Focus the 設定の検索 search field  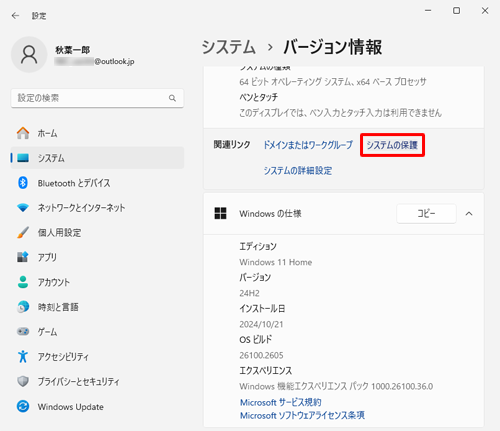click(x=97, y=98)
